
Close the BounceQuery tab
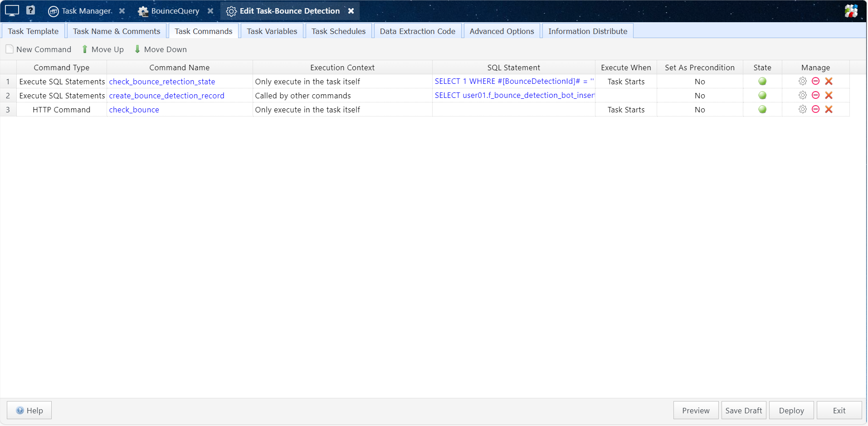(x=210, y=11)
